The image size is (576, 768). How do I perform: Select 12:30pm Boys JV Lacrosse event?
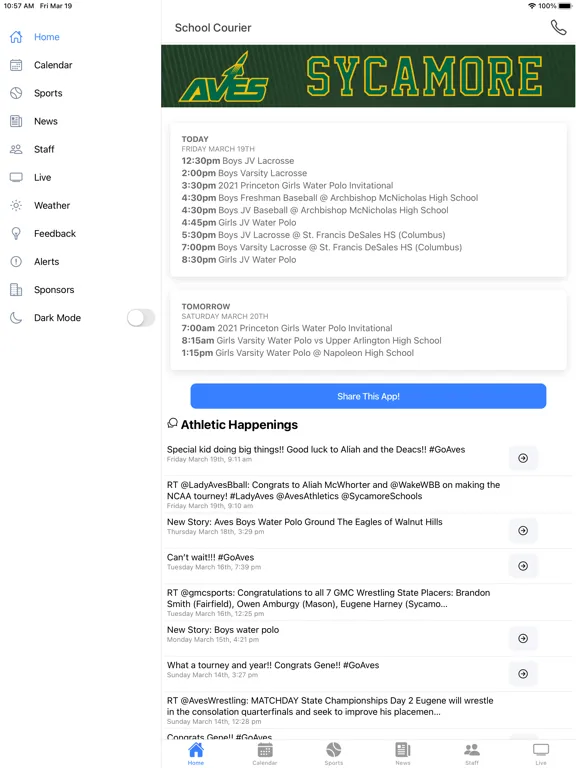pos(238,161)
